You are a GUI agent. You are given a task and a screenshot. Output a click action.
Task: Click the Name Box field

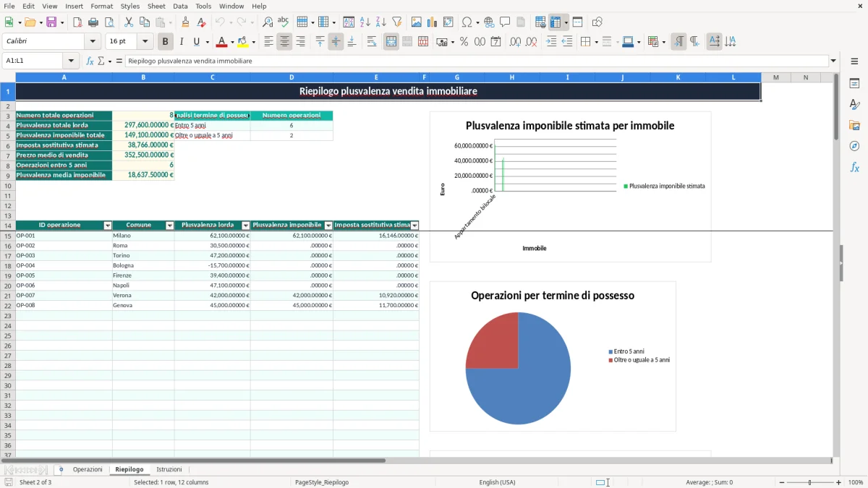33,61
